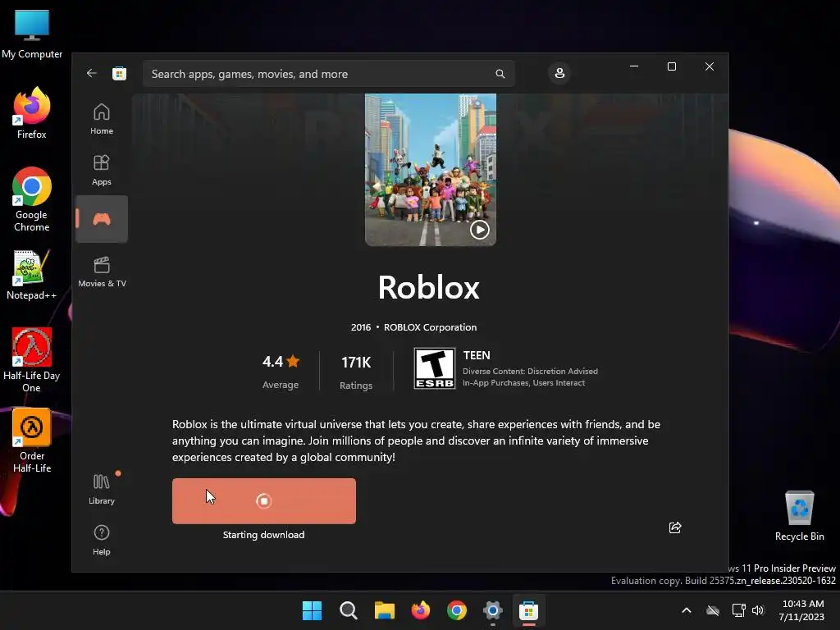The width and height of the screenshot is (840, 630).
Task: Click the ESRB Teen rating badge
Action: (435, 368)
